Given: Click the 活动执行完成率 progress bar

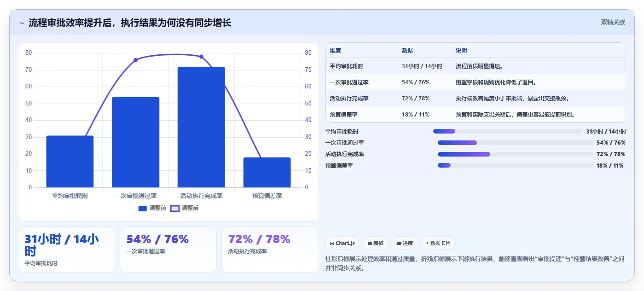Looking at the screenshot, I should (x=515, y=154).
